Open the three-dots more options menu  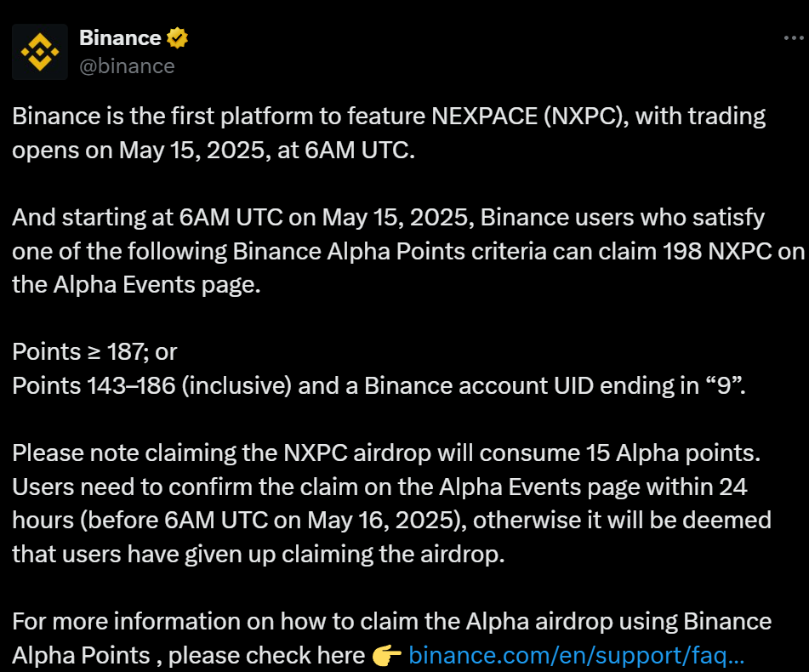tap(794, 38)
